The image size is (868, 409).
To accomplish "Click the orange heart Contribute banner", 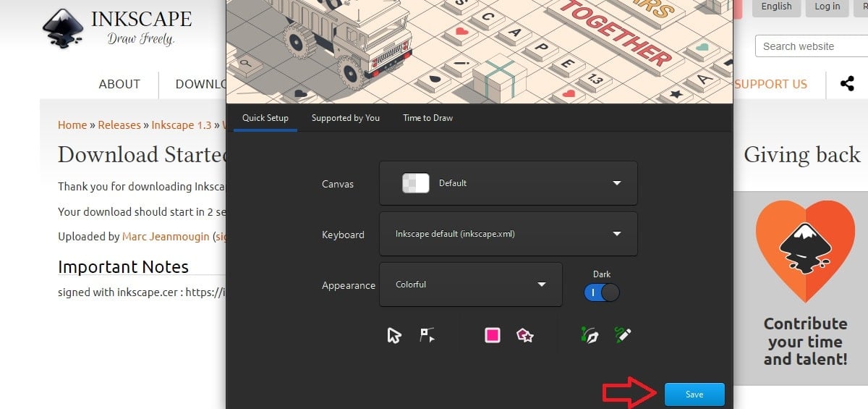I will pos(805,288).
